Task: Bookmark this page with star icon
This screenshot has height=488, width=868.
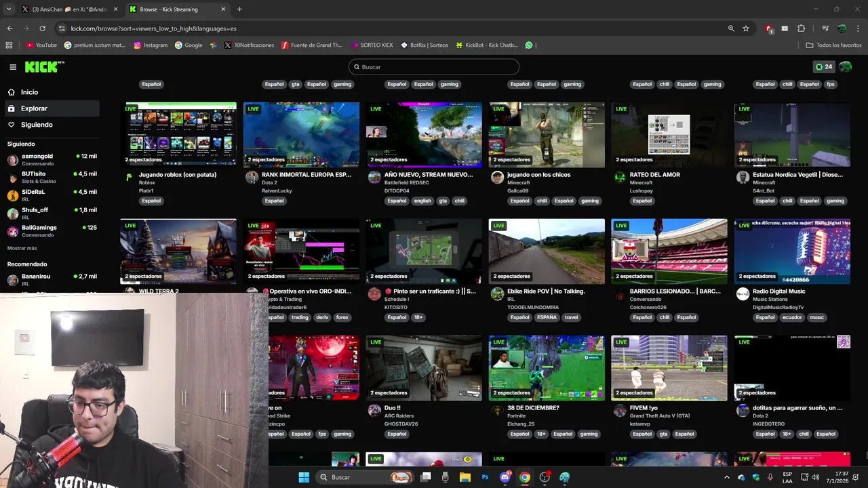Action: click(x=746, y=28)
